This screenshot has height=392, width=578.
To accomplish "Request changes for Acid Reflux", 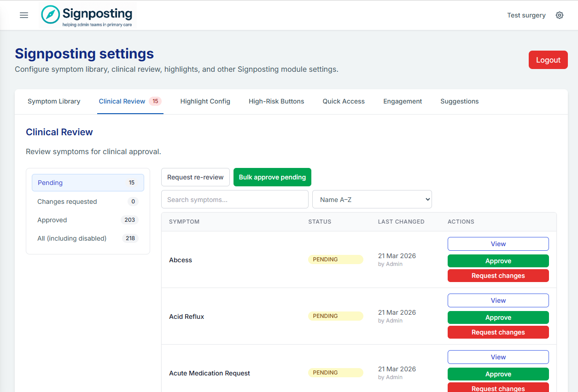I will pos(498,332).
